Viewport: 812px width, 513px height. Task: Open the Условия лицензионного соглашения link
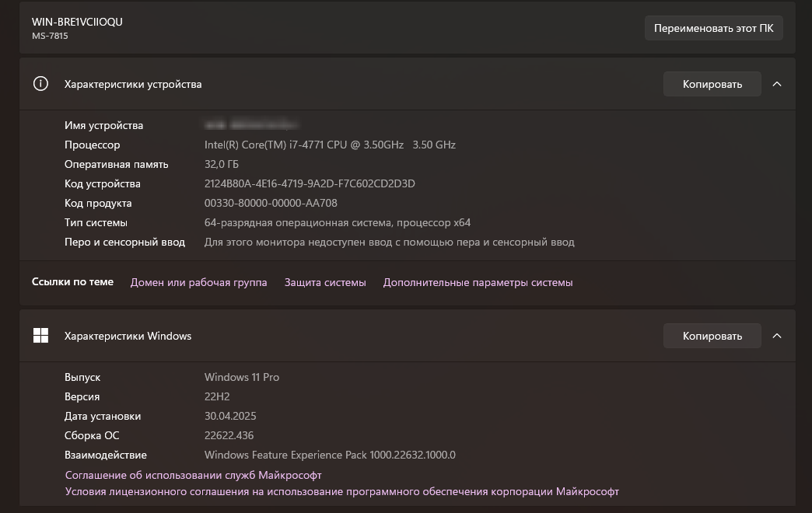pos(341,491)
